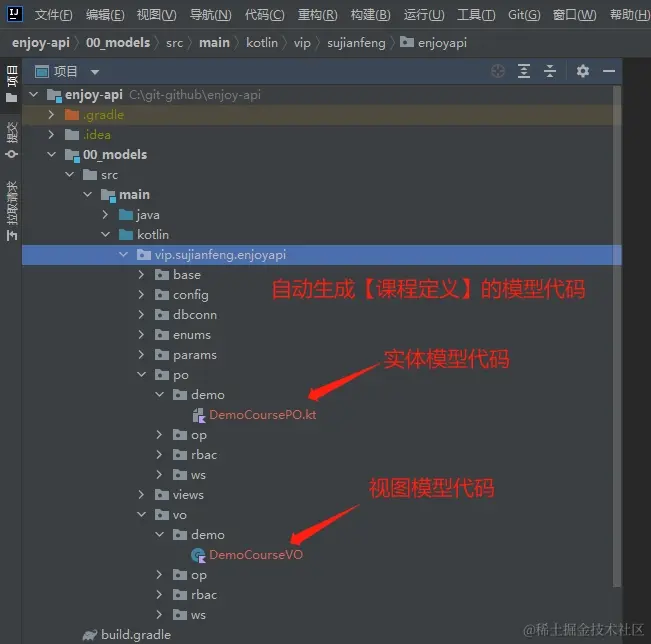Select build.gradle file

click(x=136, y=635)
